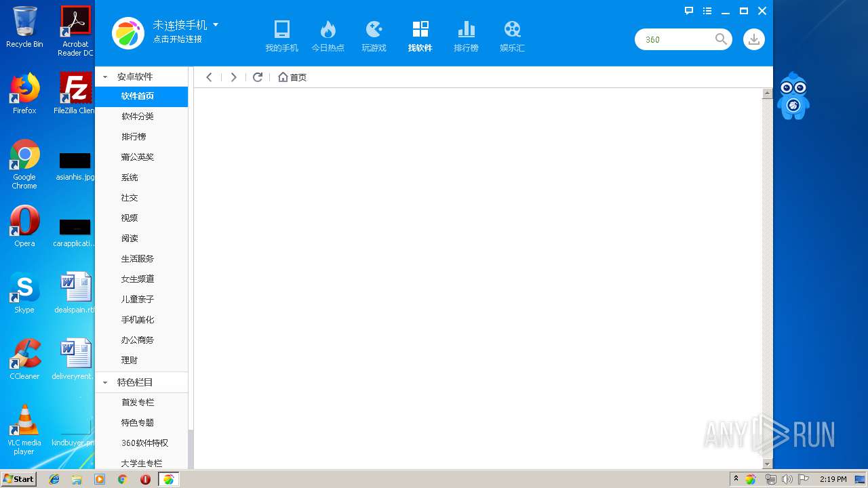Click the content area scrollbar down arrow
Image resolution: width=868 pixels, height=488 pixels.
768,464
